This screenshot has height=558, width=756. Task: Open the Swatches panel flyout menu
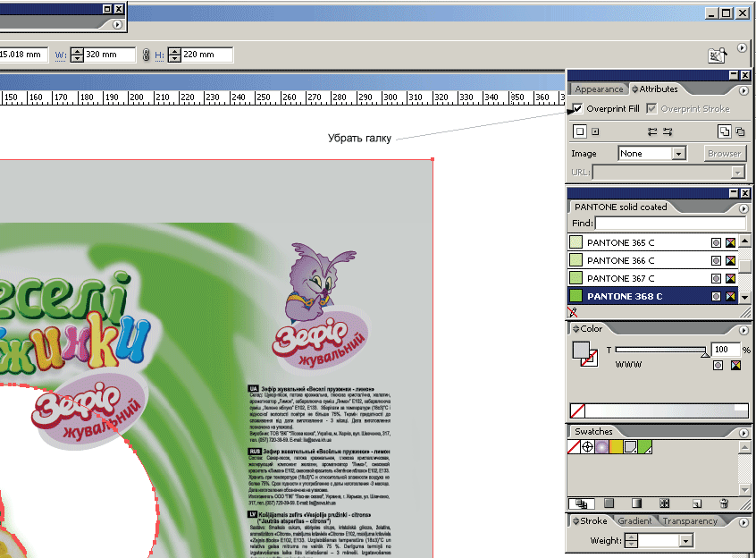(x=743, y=433)
